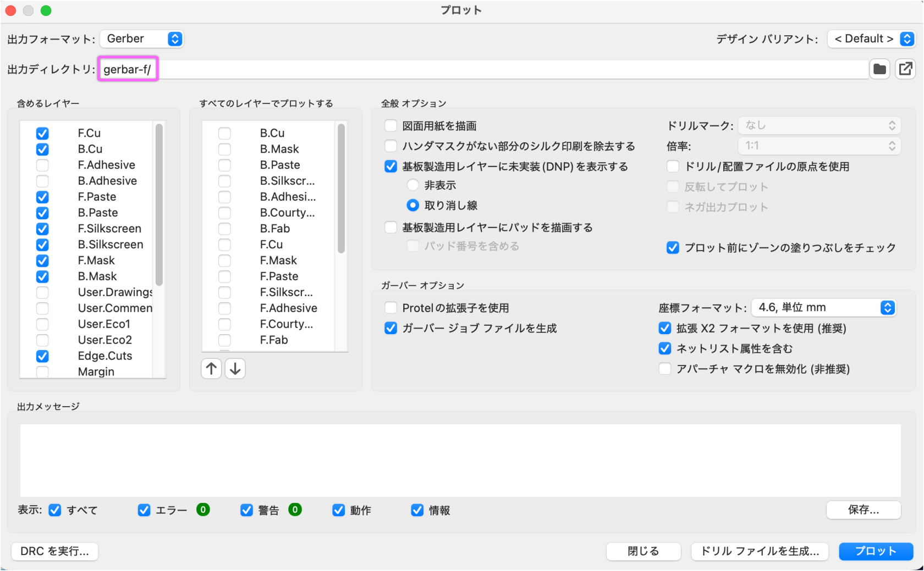The image size is (924, 571).
Task: Toggle DNP を表示する checkbox
Action: [391, 167]
